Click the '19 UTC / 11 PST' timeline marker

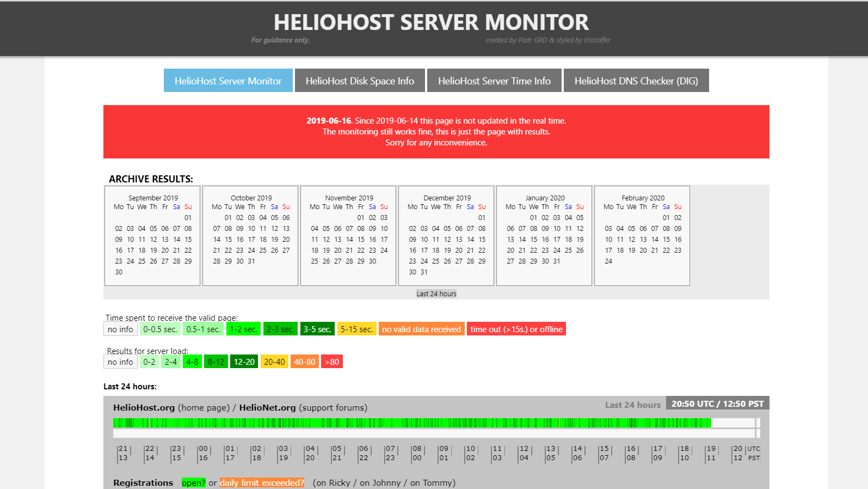(711, 453)
